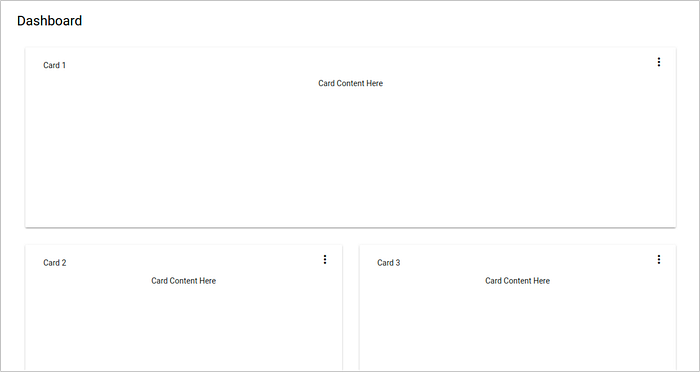
Task: Open the Card 2 vertical ellipsis menu
Action: tap(325, 259)
